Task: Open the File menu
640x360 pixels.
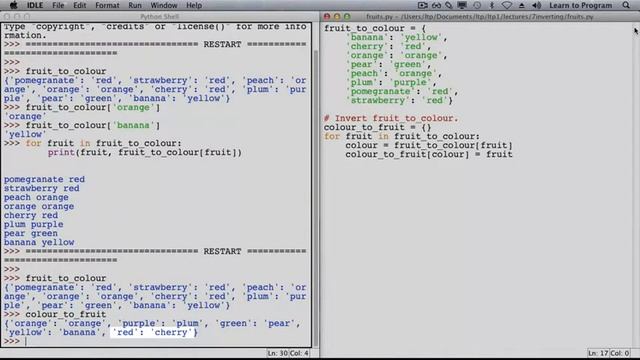Action: tap(58, 5)
